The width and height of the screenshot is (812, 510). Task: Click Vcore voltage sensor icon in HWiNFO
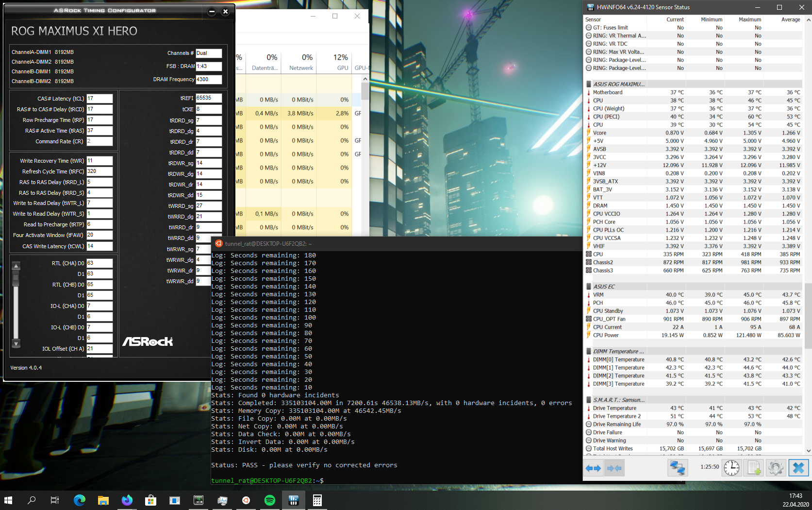point(589,133)
